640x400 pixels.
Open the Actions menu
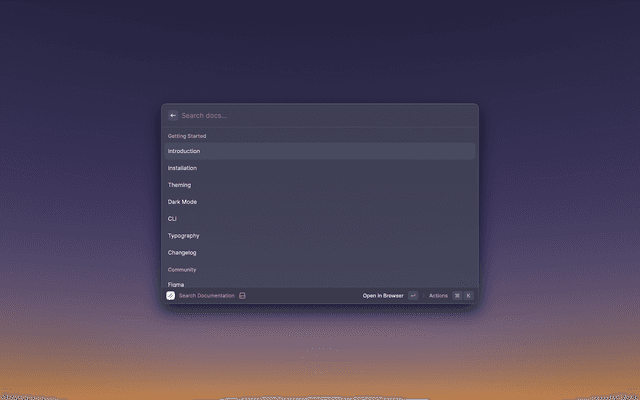tap(438, 296)
